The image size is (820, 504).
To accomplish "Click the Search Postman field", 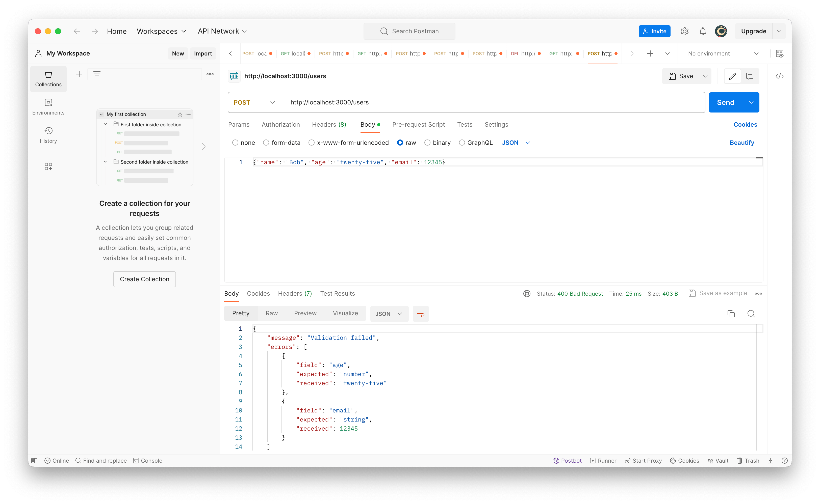I will [409, 31].
